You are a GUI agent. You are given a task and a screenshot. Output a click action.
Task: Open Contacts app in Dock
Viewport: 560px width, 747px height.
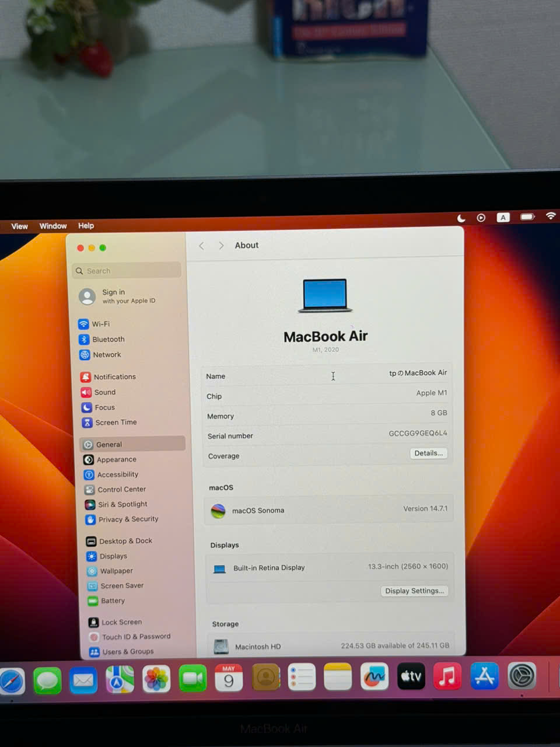tap(265, 678)
